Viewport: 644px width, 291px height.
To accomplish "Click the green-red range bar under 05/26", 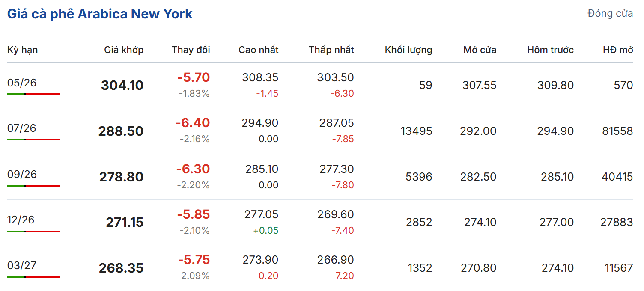I will point(33,94).
